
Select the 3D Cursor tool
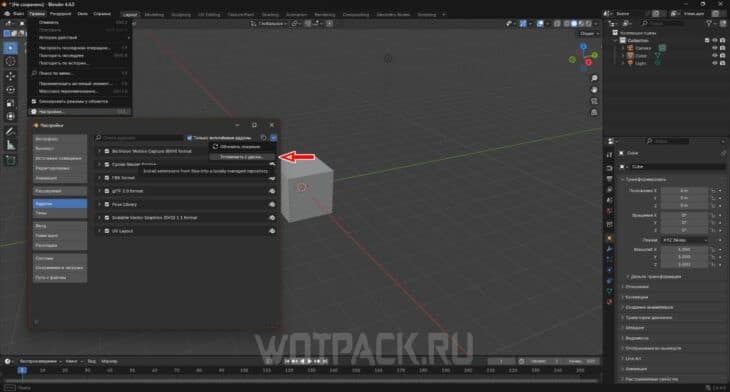[x=10, y=61]
